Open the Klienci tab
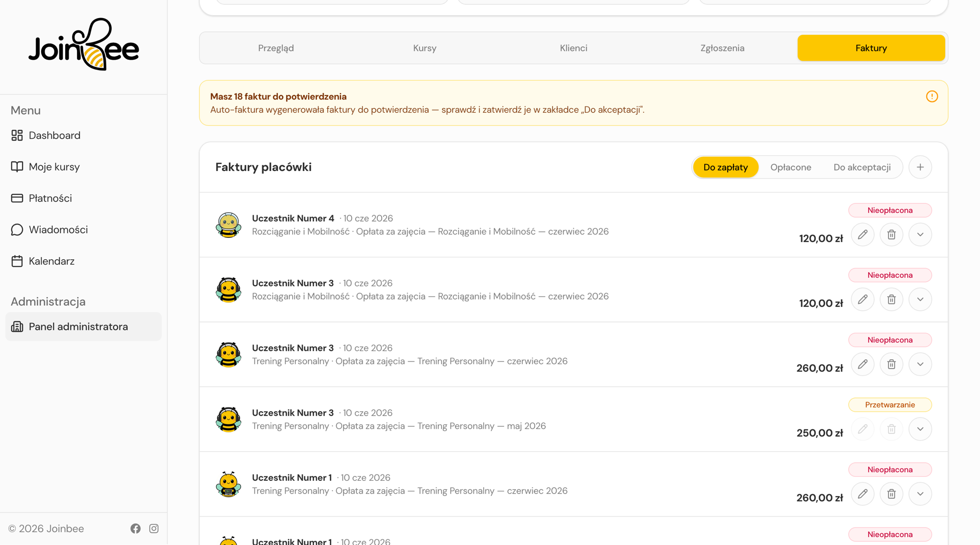This screenshot has width=980, height=545. (573, 48)
